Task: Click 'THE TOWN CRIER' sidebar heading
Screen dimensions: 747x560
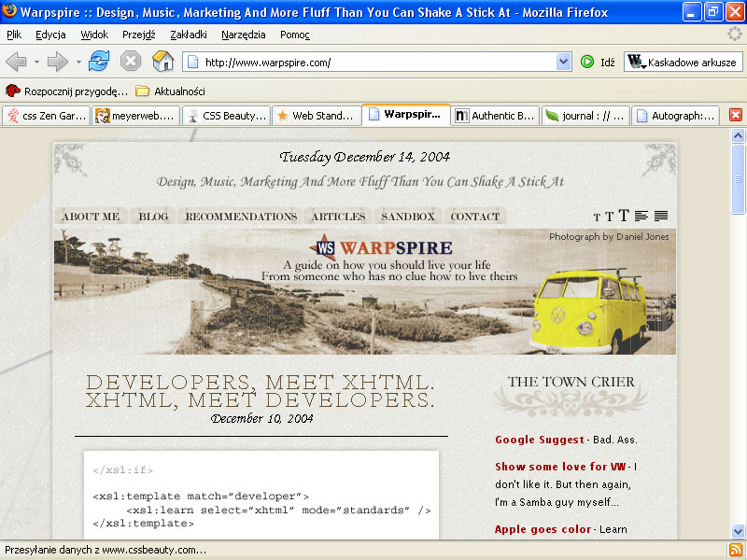Action: (571, 382)
